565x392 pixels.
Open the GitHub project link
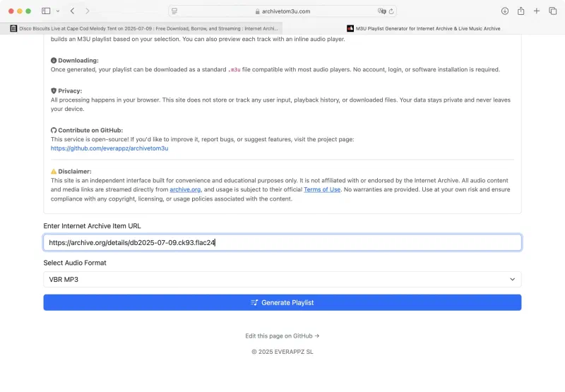click(x=109, y=148)
